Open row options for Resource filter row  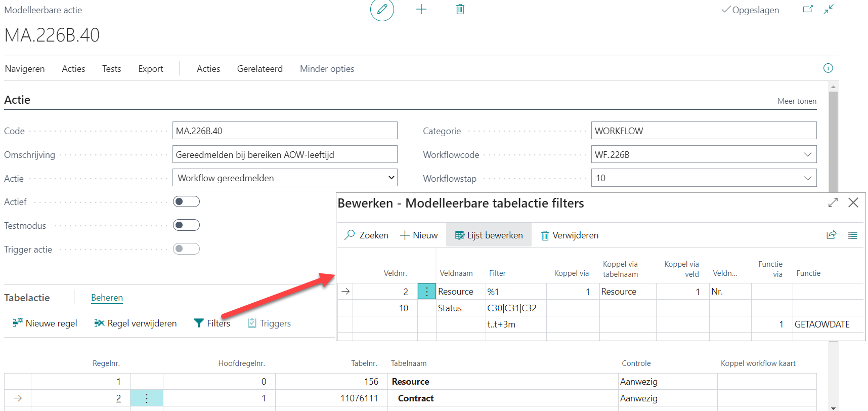pos(426,292)
